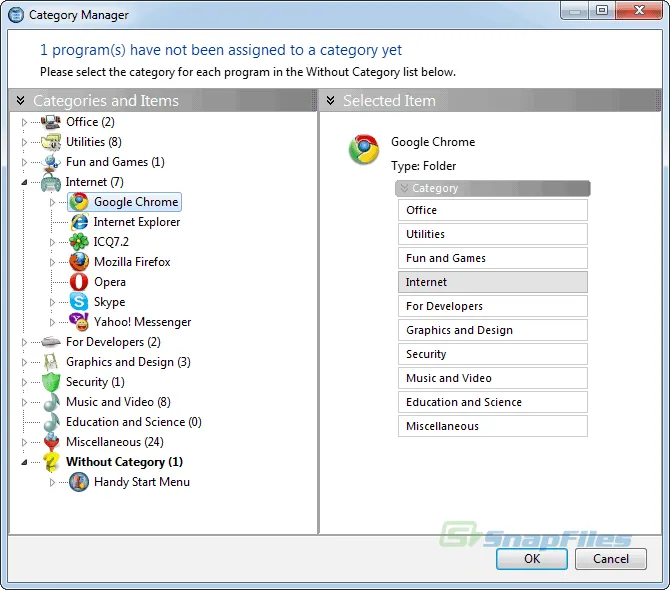Expand the Skype folder node
670x590 pixels.
coord(52,302)
